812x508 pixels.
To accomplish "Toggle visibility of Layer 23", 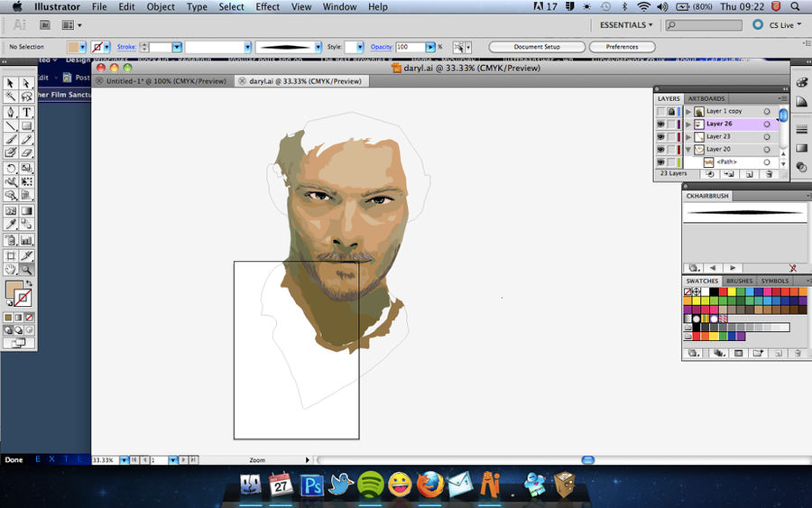I will click(x=660, y=137).
